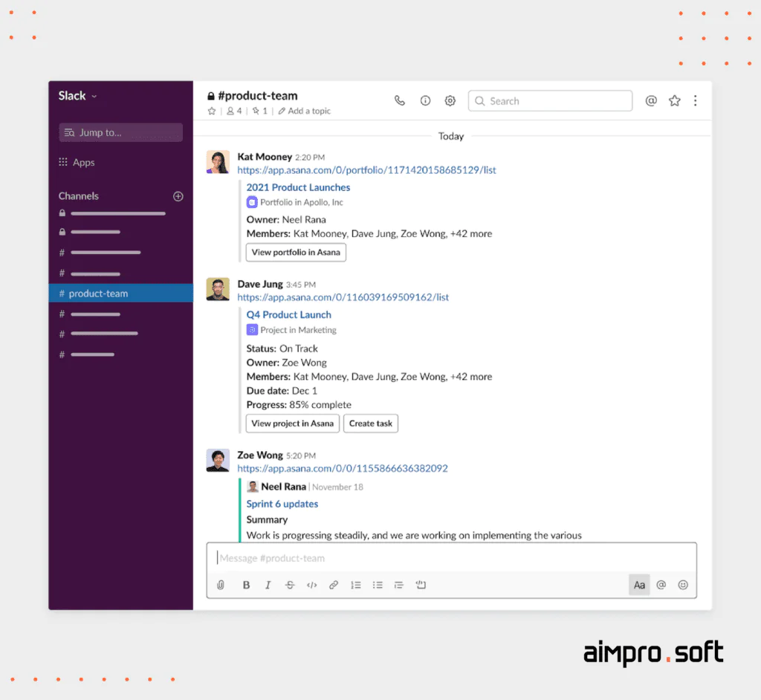This screenshot has width=761, height=700.
Task: Click the Message #product-team input
Action: [x=451, y=558]
